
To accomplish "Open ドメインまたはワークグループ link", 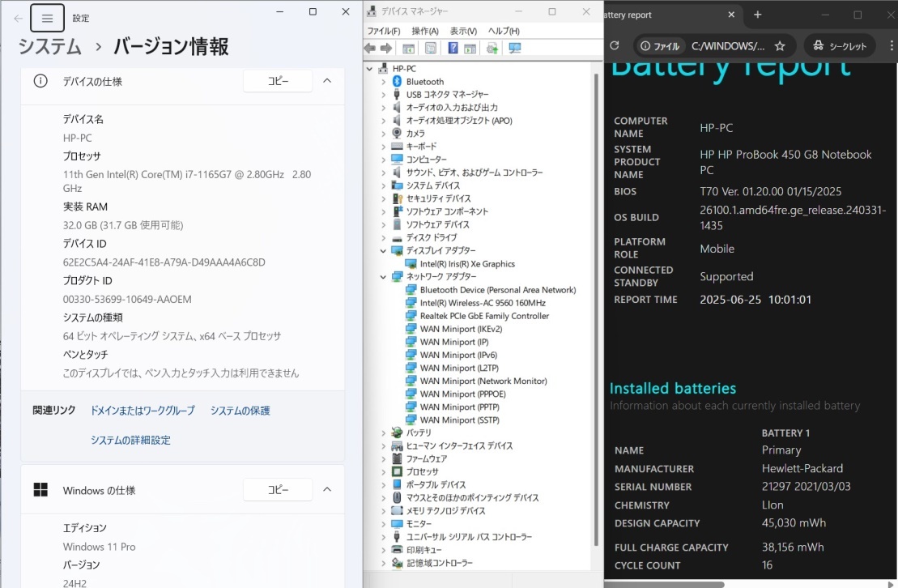I will [x=143, y=411].
